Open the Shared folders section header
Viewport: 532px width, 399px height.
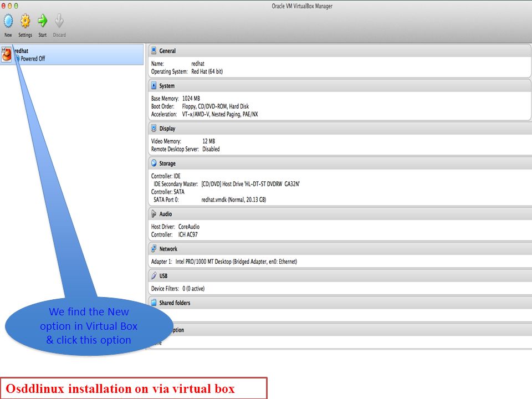[340, 303]
